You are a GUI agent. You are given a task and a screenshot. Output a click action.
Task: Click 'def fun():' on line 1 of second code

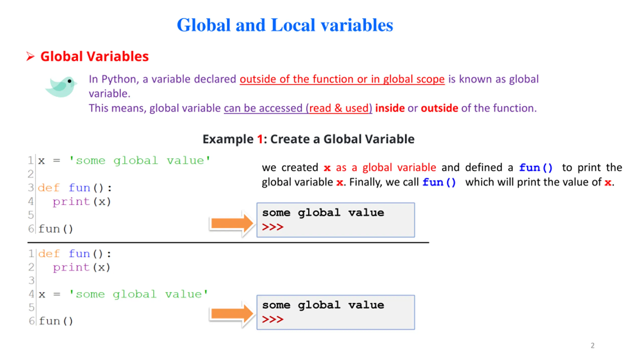(x=75, y=254)
